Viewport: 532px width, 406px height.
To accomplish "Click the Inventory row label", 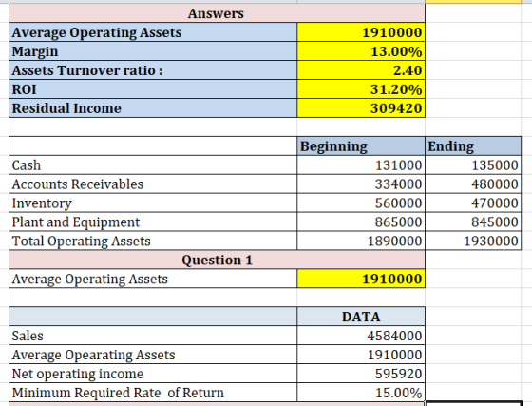I will tap(153, 203).
